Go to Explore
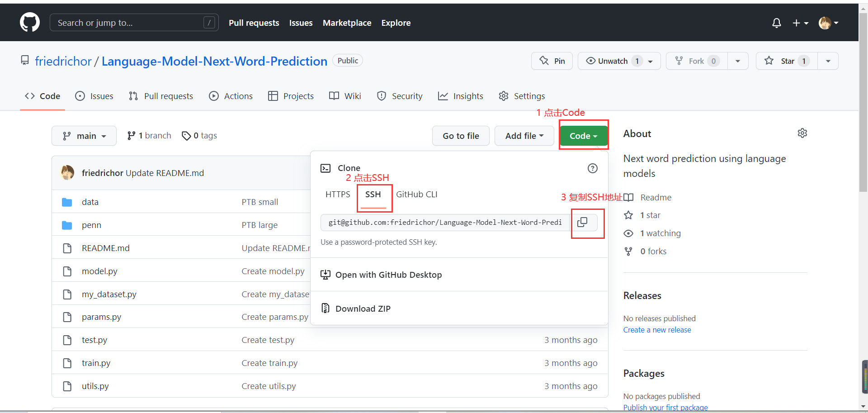 (396, 23)
